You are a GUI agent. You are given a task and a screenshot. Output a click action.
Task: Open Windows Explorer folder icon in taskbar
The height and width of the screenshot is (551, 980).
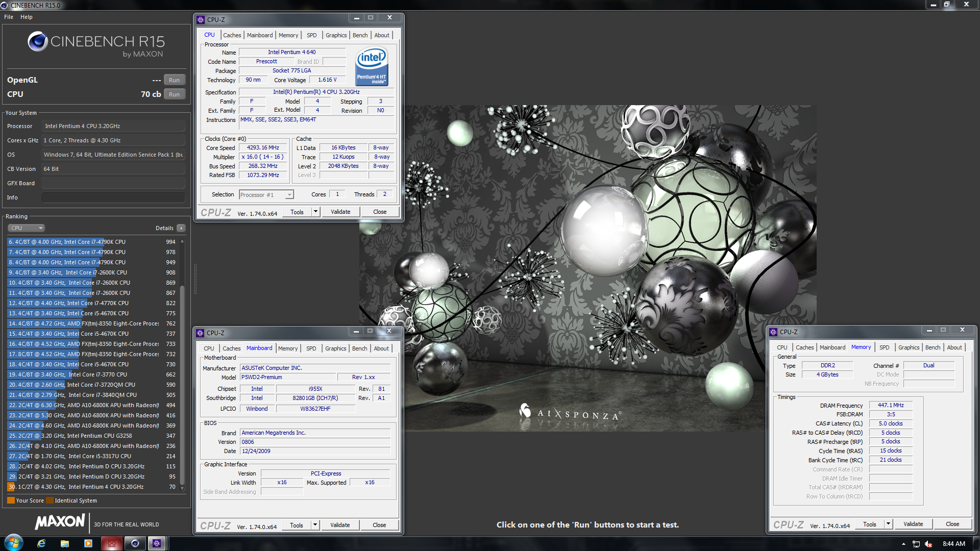tap(65, 543)
